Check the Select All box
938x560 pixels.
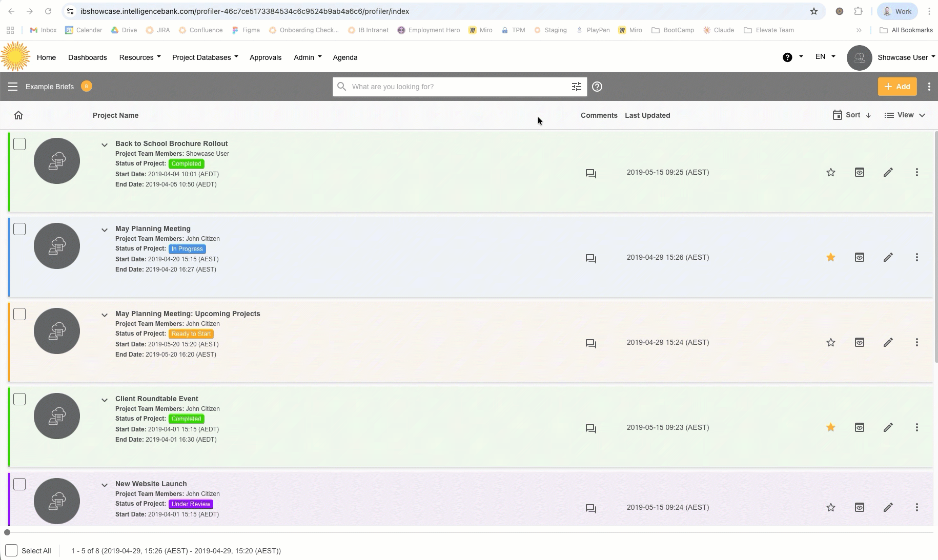click(11, 551)
